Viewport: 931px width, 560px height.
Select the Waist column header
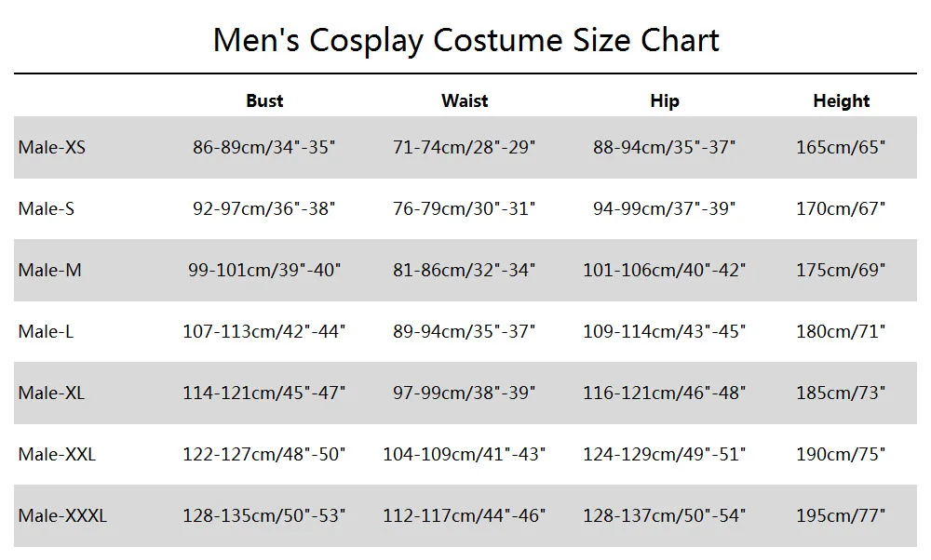tap(465, 100)
